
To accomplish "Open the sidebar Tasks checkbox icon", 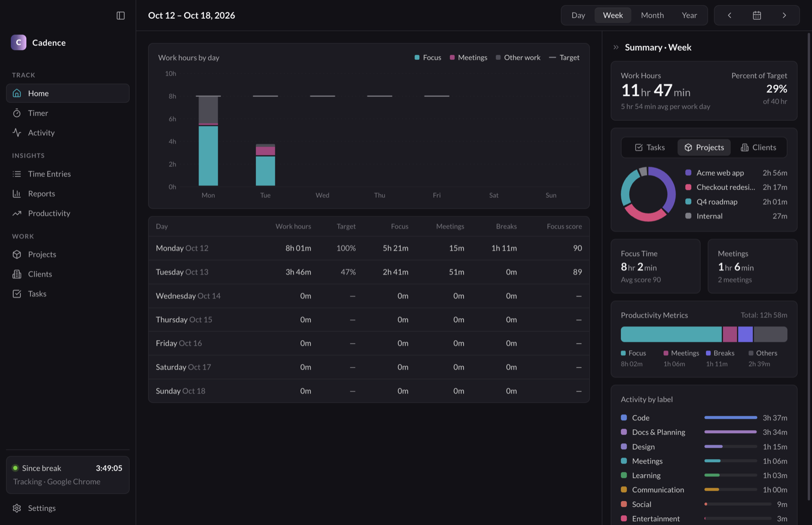I will [x=17, y=294].
